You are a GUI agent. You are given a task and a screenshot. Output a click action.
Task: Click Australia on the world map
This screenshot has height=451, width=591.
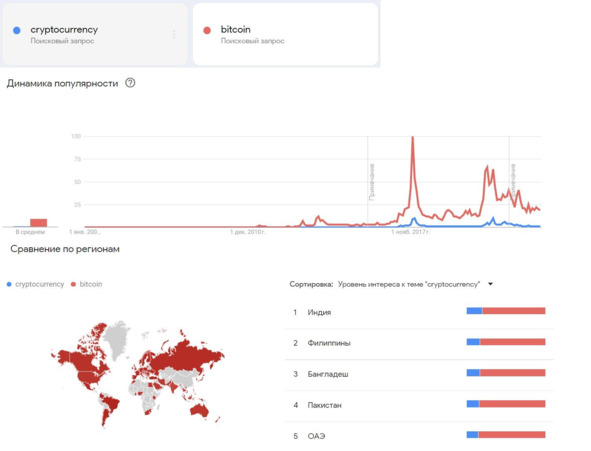pyautogui.click(x=199, y=410)
